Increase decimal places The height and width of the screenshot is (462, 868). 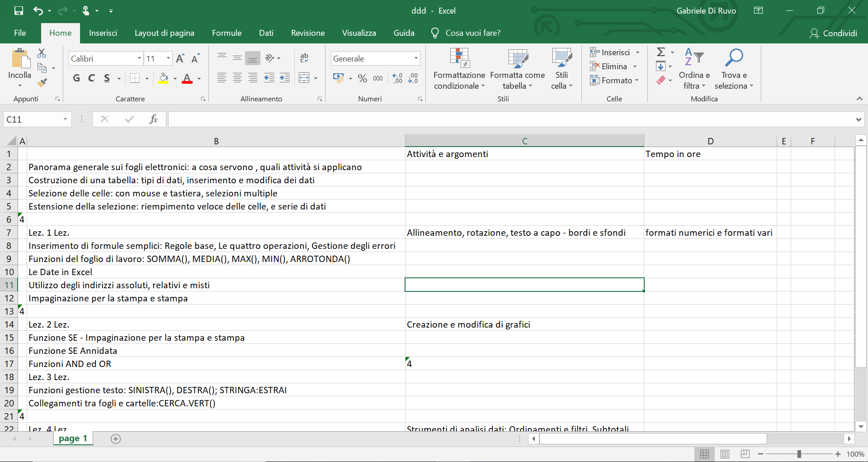pos(397,78)
